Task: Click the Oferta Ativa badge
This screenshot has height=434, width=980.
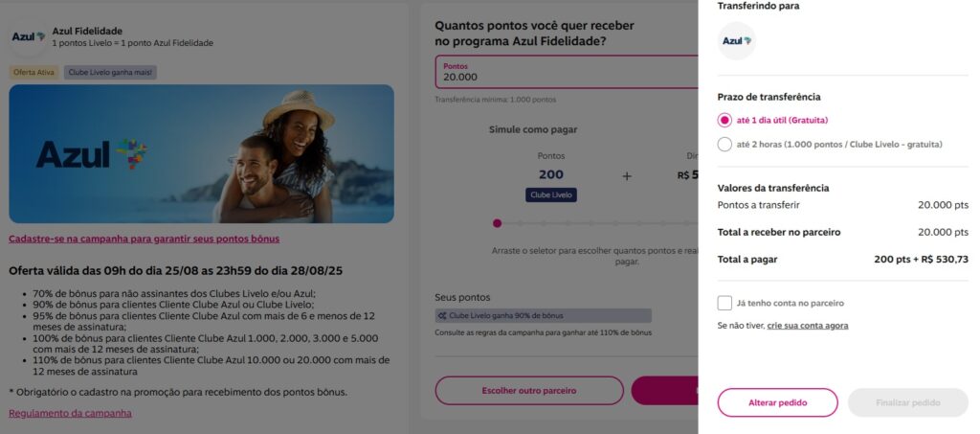Action: 34,72
